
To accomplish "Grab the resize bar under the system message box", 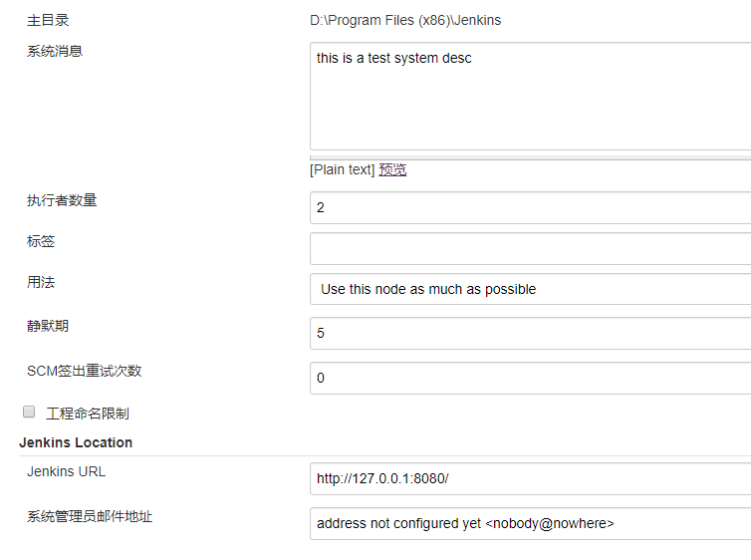I will click(530, 156).
